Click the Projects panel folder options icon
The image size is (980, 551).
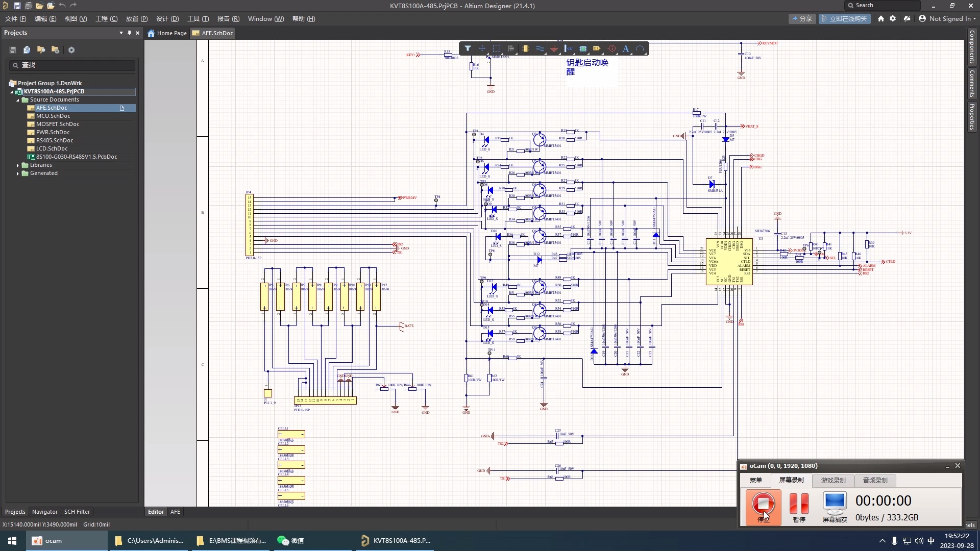tap(55, 50)
